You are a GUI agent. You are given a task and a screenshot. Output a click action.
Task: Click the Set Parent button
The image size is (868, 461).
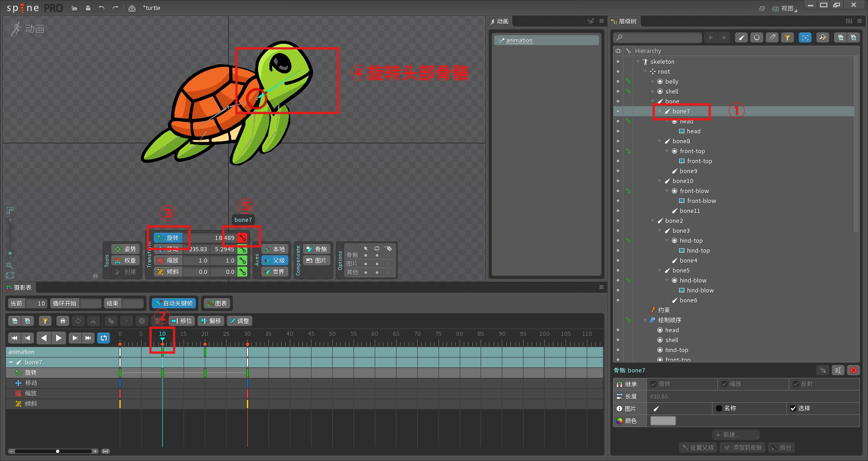point(698,447)
